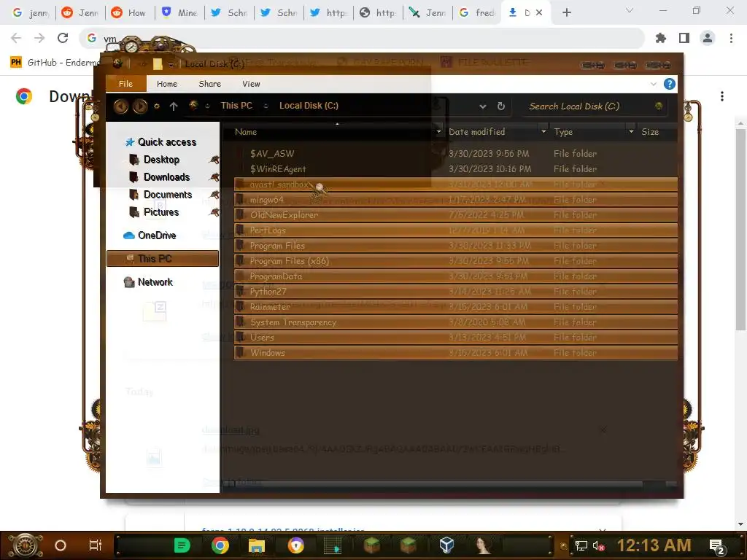This screenshot has width=747, height=560.
Task: Select the Windows folder
Action: [x=455, y=352]
